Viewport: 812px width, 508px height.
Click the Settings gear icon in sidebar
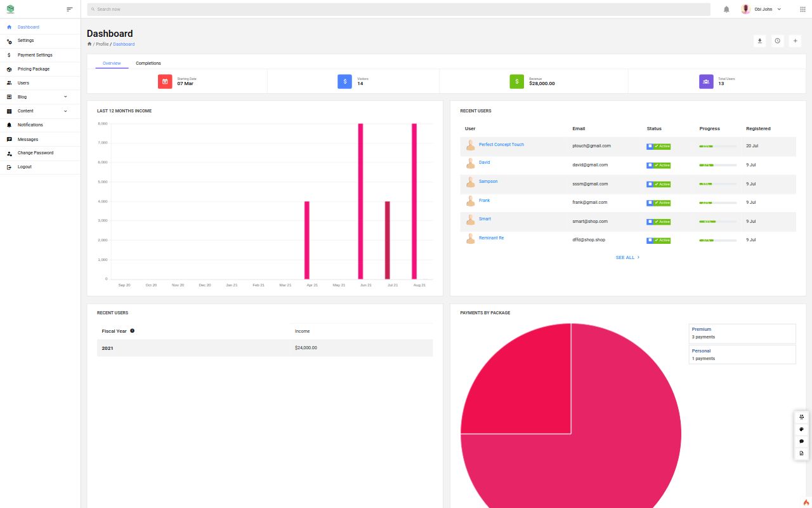tap(9, 41)
